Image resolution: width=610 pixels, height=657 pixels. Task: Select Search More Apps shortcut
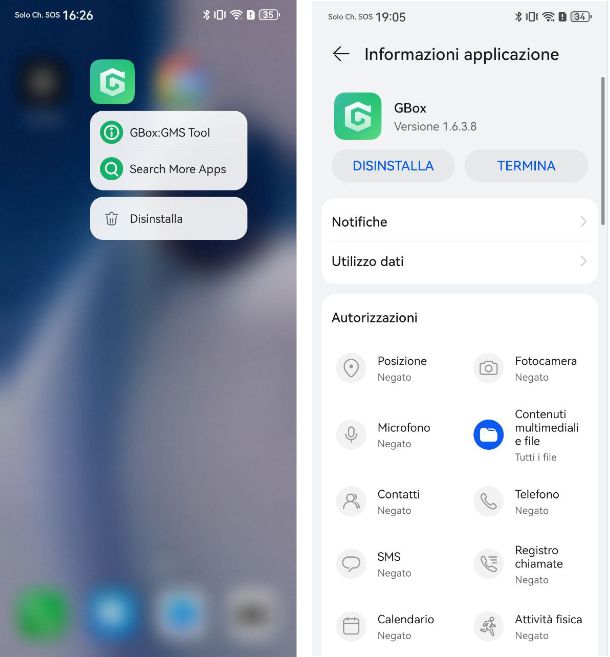169,169
